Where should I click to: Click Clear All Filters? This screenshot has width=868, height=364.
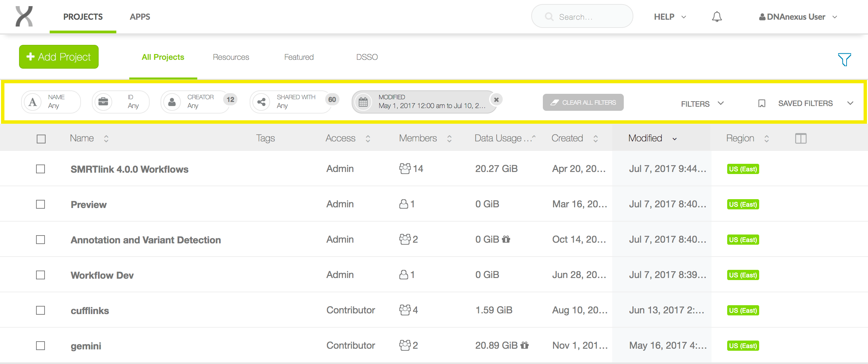pos(583,102)
